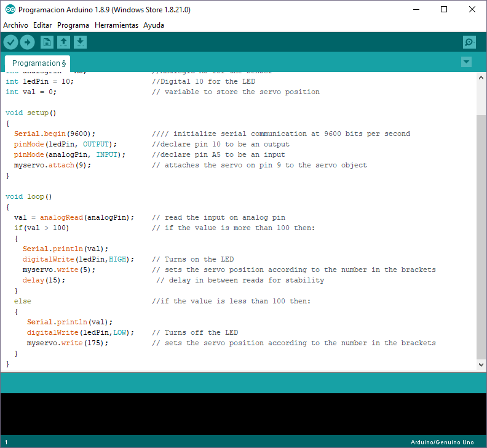Screen dimensions: 487x448
Task: Open the Editar menu
Action: click(x=42, y=25)
